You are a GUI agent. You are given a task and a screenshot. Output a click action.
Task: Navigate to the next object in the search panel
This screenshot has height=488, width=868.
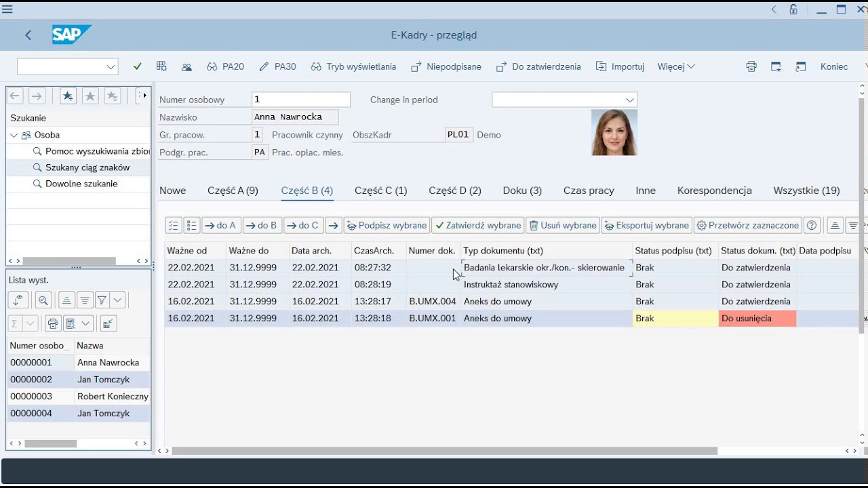pyautogui.click(x=37, y=96)
